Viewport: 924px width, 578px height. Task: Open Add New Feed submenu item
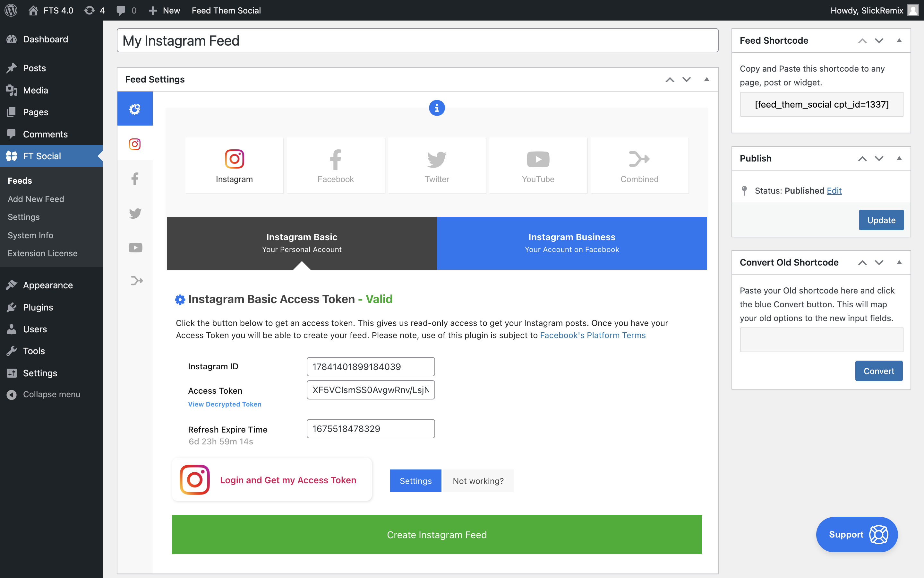[x=36, y=199]
